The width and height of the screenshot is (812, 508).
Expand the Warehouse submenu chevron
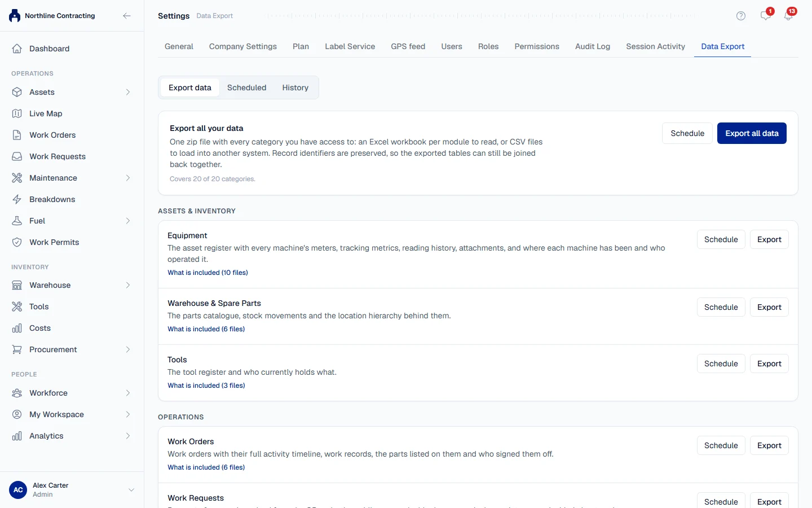pyautogui.click(x=128, y=285)
